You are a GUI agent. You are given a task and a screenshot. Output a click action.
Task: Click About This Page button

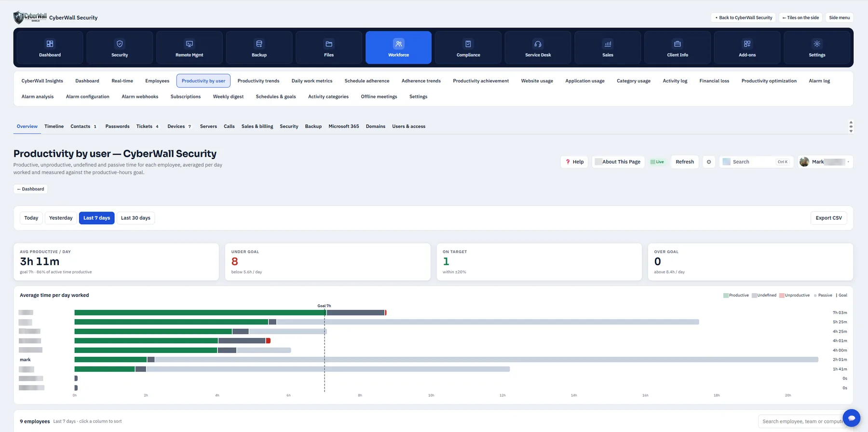(x=618, y=162)
